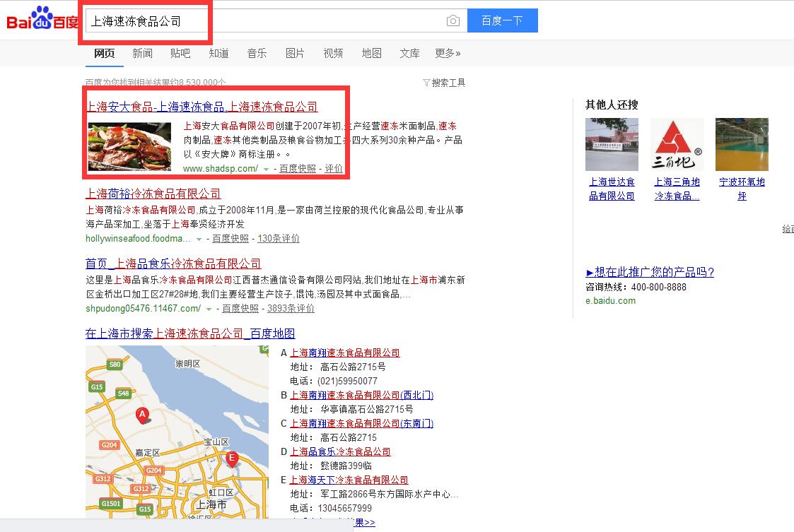Open 想在此推广您的产品吗? promotion link

(650, 272)
